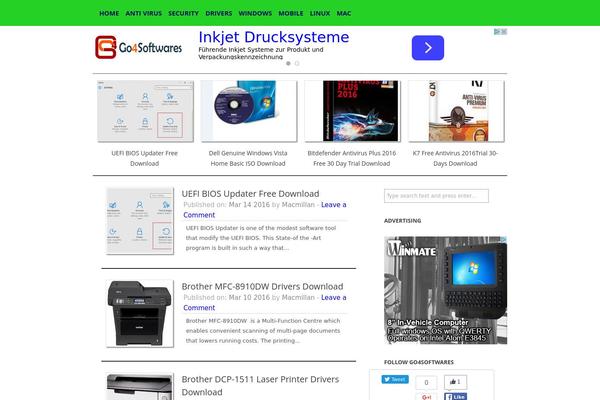Screen dimensions: 600x400
Task: Open the SECURITY menu item
Action: 183,13
